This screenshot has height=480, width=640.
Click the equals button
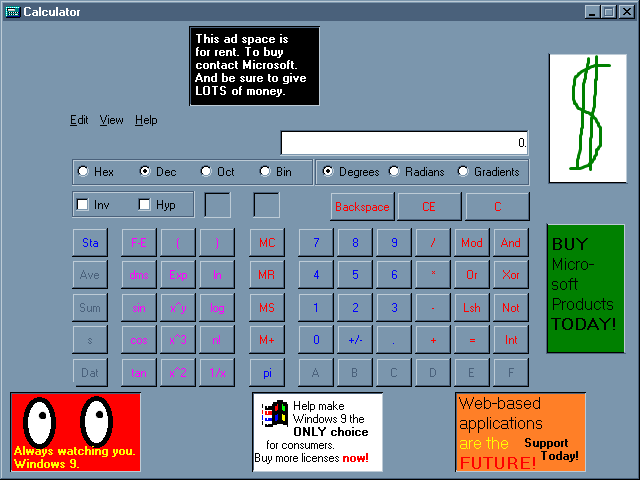pos(472,340)
